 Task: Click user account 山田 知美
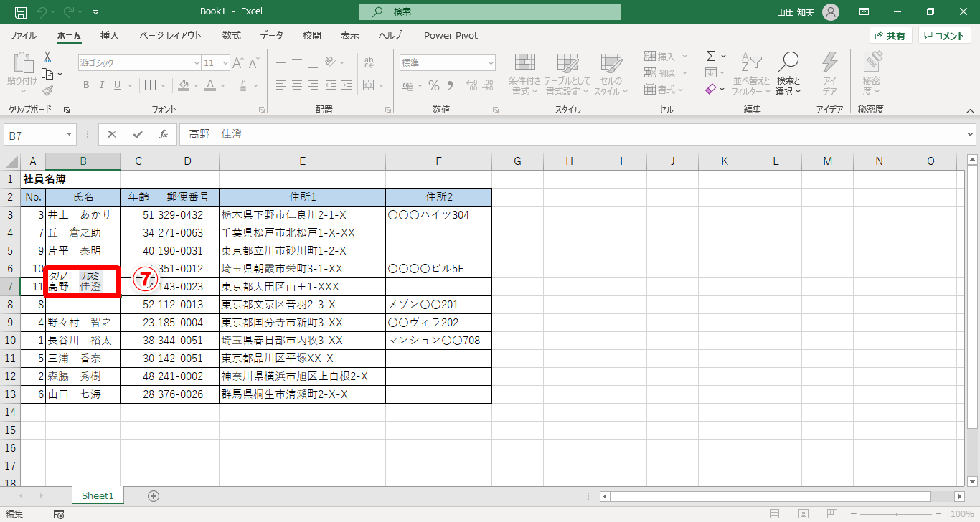808,12
